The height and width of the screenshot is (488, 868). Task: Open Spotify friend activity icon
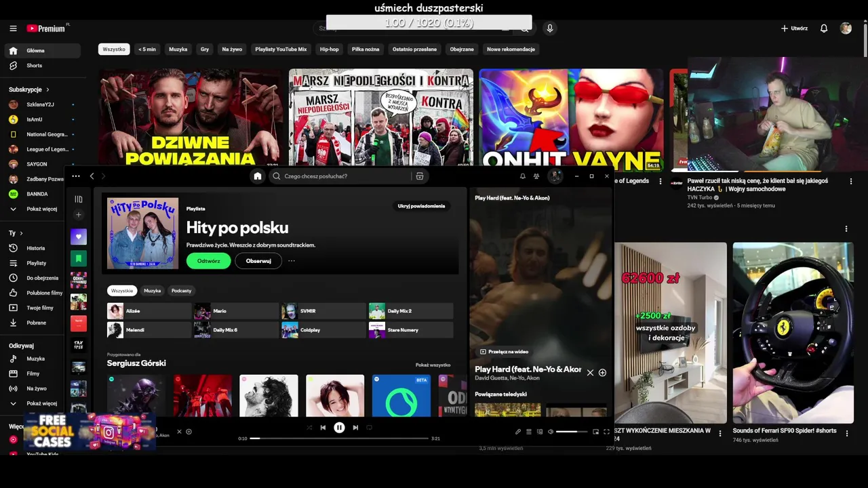(536, 176)
